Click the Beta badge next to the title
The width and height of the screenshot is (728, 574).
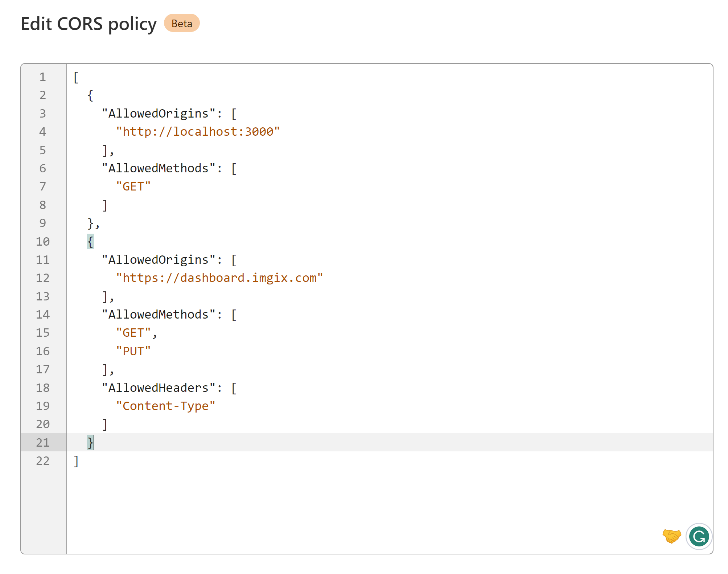coord(182,23)
